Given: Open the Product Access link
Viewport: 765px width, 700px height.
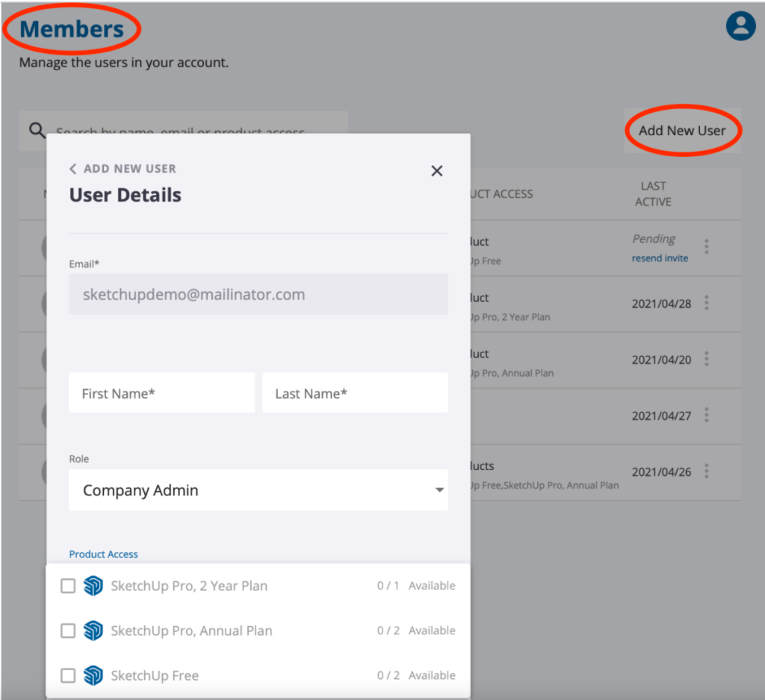Looking at the screenshot, I should click(x=103, y=554).
